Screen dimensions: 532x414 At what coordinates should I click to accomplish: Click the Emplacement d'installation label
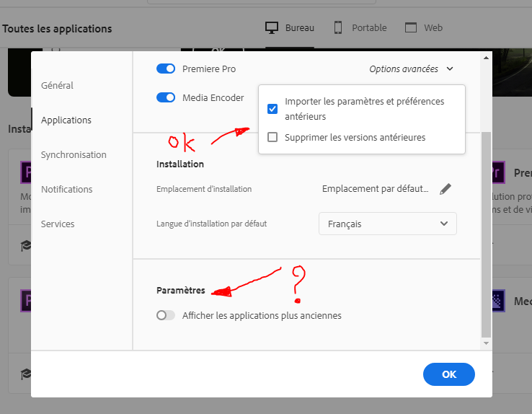click(204, 189)
